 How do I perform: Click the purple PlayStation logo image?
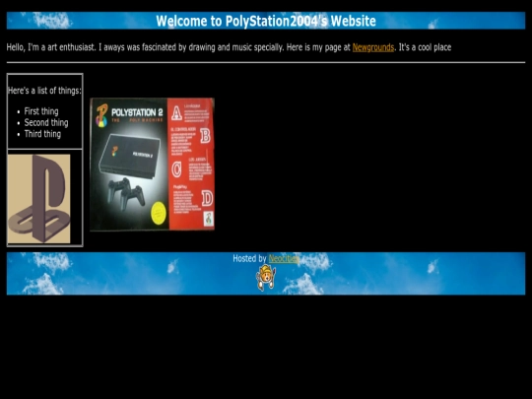(x=39, y=198)
